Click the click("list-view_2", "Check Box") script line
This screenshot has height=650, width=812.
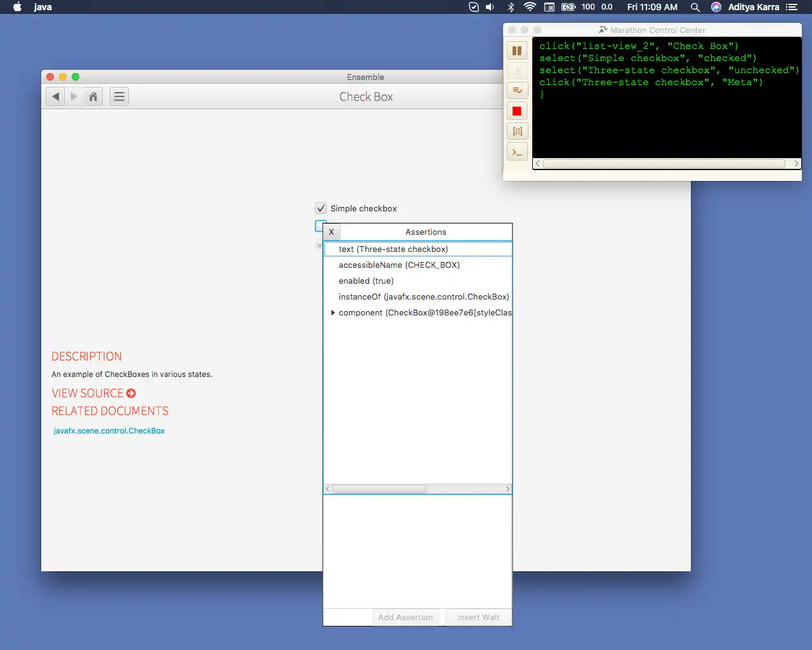[x=639, y=46]
